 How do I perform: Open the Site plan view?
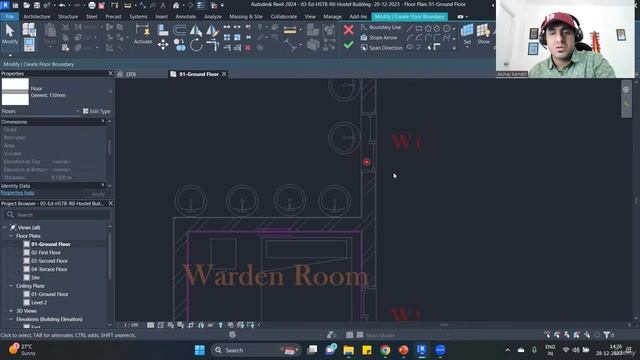(36, 278)
